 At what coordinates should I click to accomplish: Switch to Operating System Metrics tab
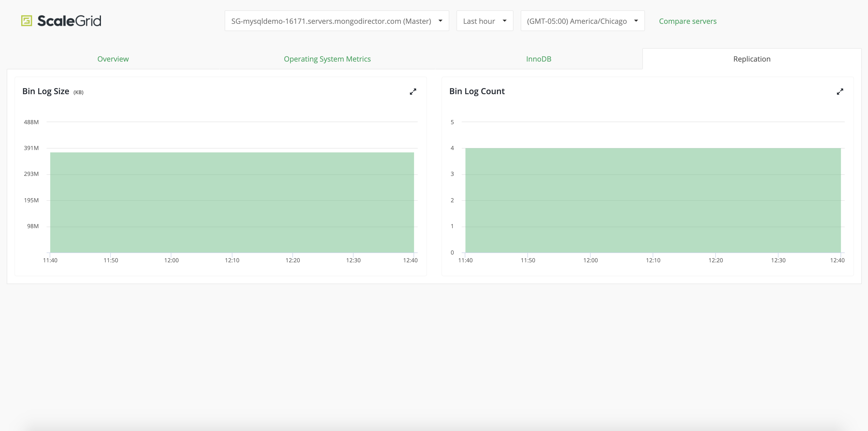[x=327, y=59]
